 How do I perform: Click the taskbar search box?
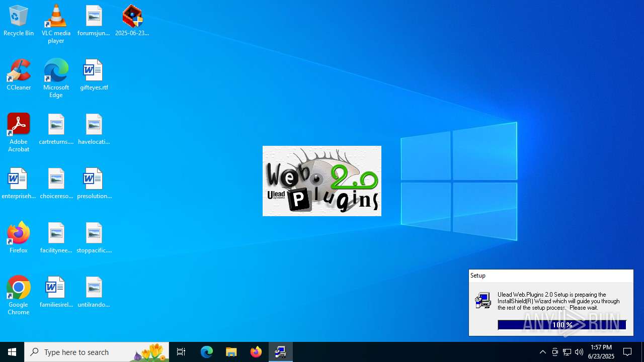point(97,352)
